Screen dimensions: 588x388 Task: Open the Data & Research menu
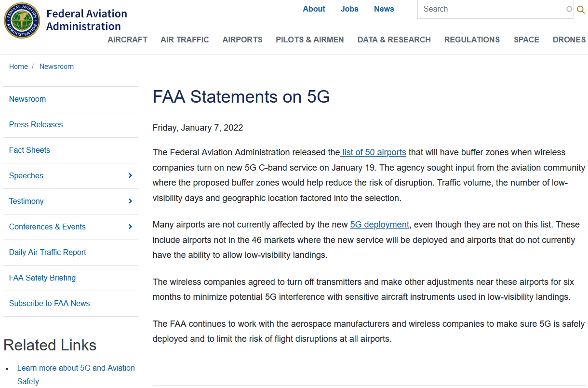tap(394, 40)
